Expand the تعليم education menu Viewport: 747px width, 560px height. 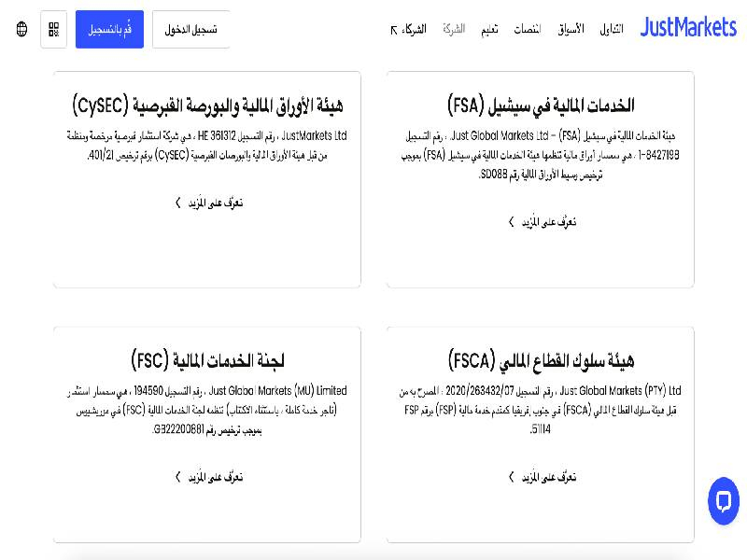tap(489, 29)
